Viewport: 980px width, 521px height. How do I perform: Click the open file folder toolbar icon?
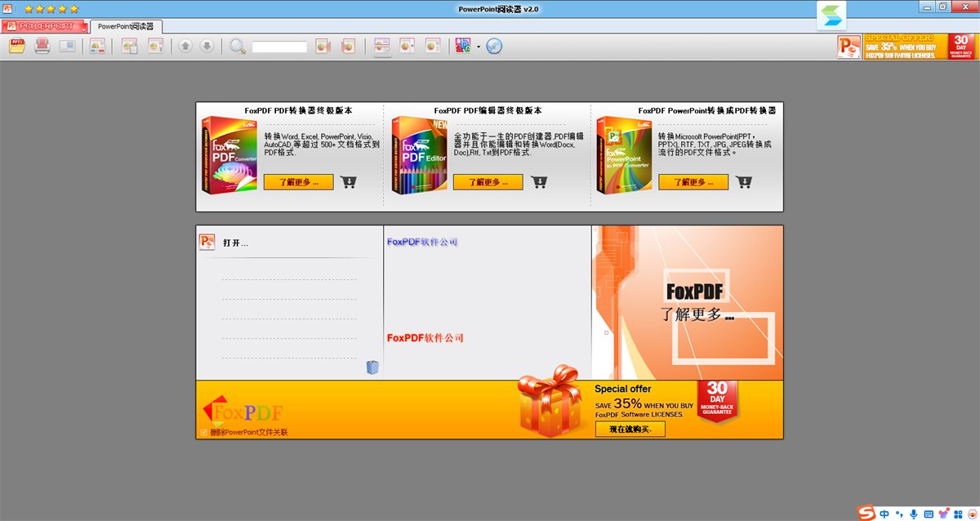click(17, 46)
